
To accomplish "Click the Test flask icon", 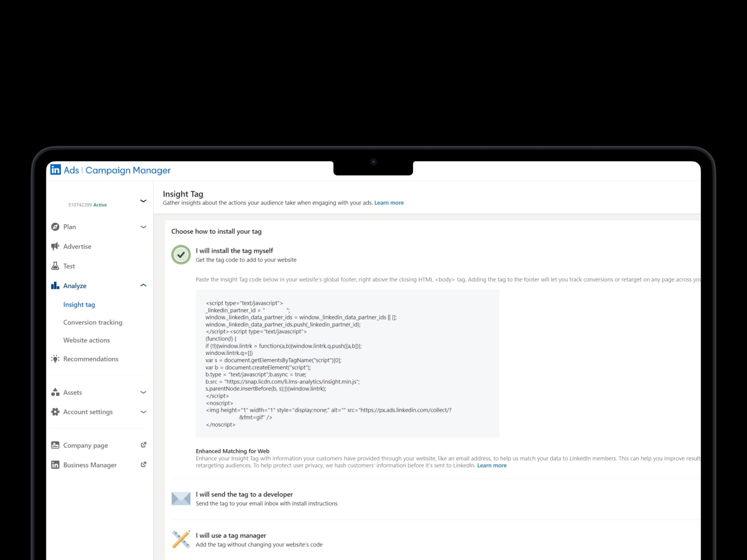I will [x=55, y=266].
